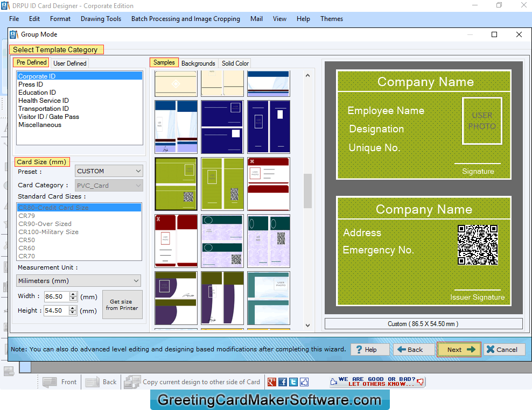Select CR90-Over Sized card size
This screenshot has height=410, width=532.
pos(79,224)
